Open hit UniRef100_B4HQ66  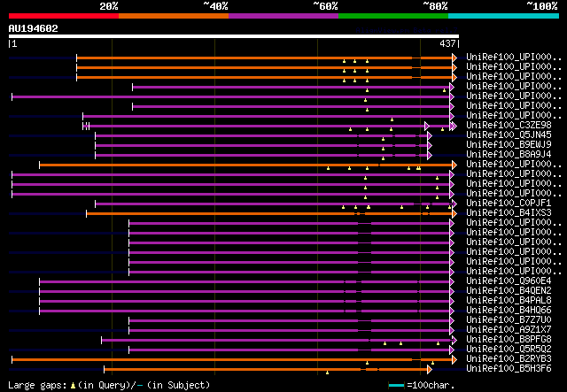click(509, 311)
